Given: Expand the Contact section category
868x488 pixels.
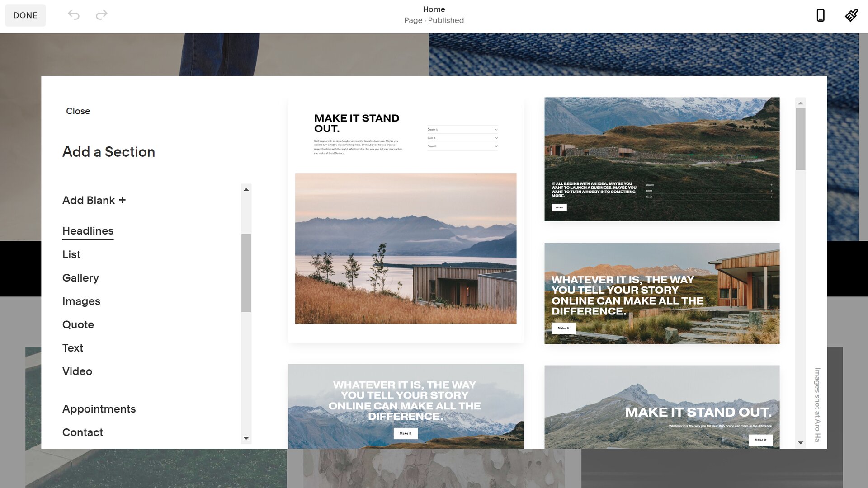Looking at the screenshot, I should pos(82,432).
